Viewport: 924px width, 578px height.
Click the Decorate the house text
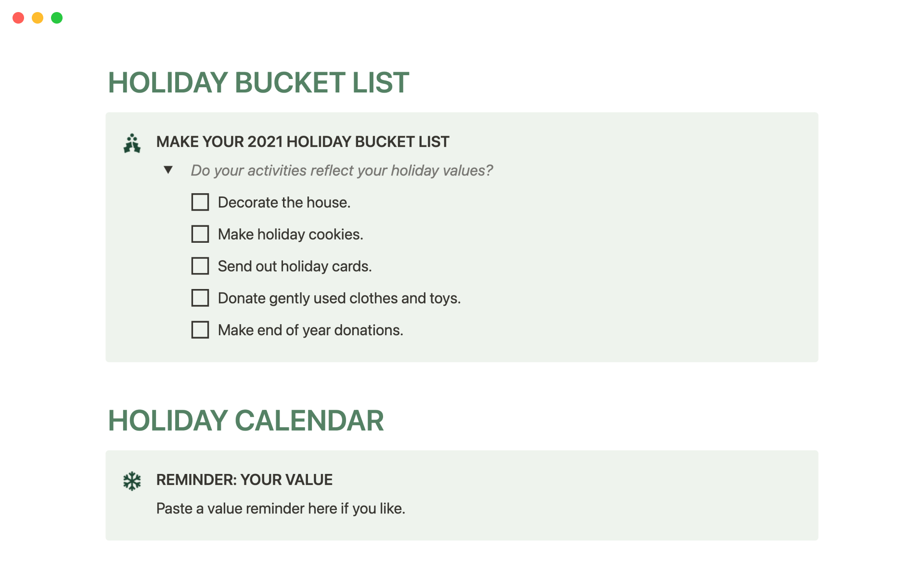[284, 202]
